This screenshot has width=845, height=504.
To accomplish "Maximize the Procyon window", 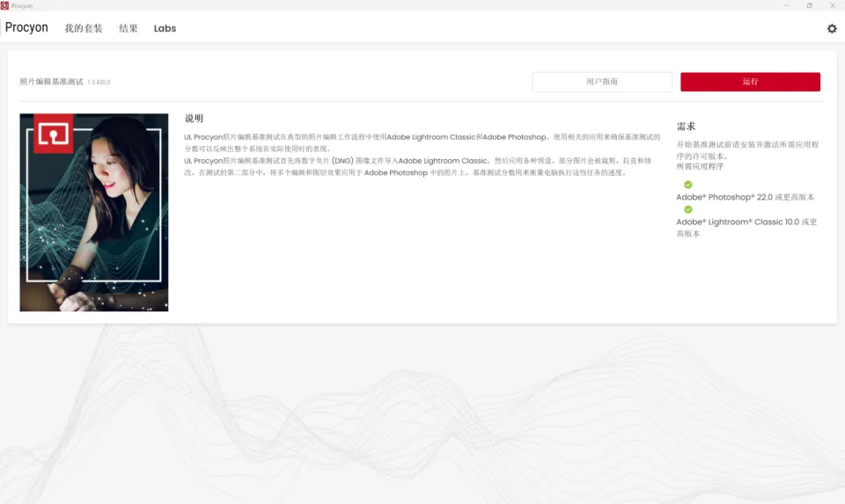I will coord(809,5).
